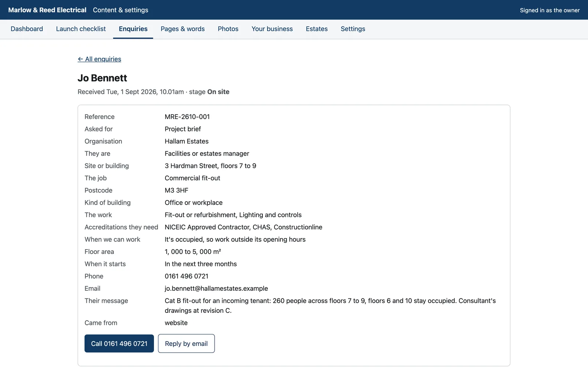This screenshot has height=368, width=588.
Task: Click Reply by email button
Action: click(186, 343)
